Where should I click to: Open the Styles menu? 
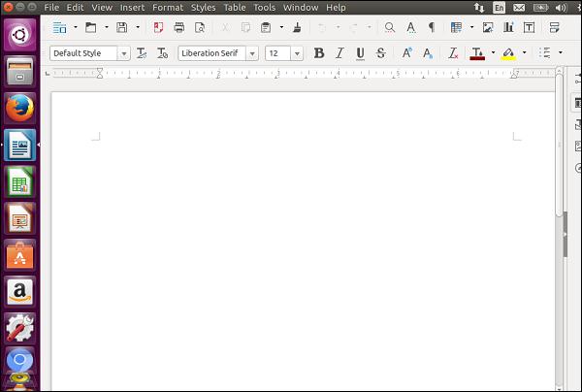coord(204,7)
